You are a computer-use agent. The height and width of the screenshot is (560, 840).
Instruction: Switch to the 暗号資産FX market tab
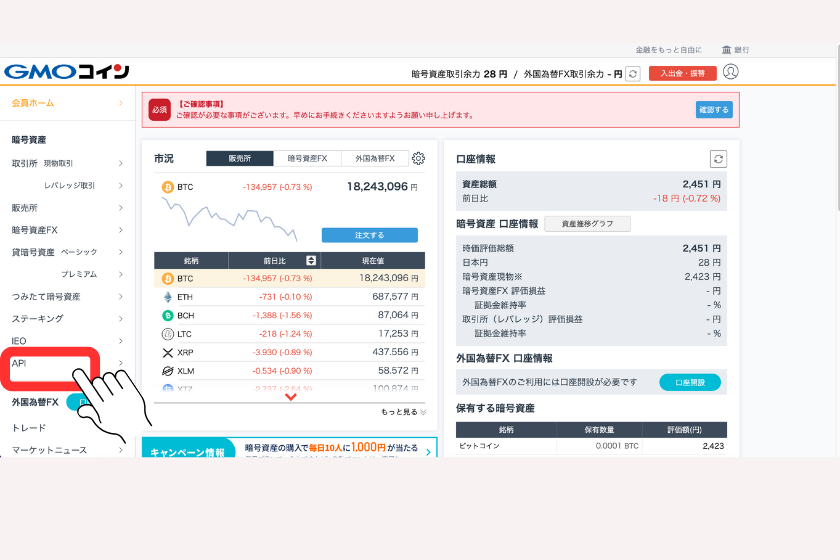pos(306,158)
